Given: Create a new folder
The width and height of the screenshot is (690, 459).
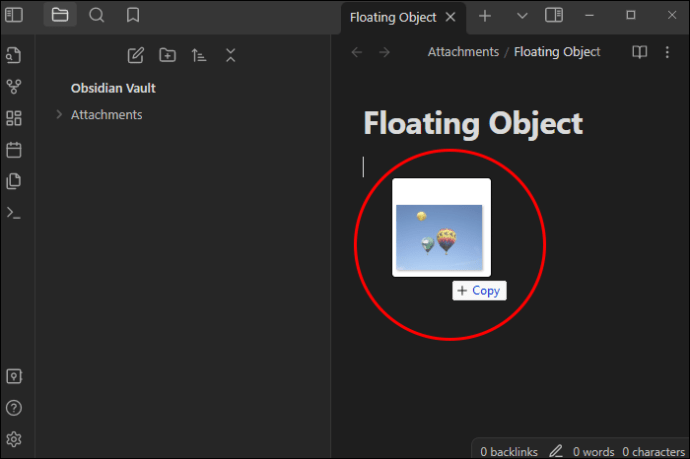Looking at the screenshot, I should tap(167, 55).
